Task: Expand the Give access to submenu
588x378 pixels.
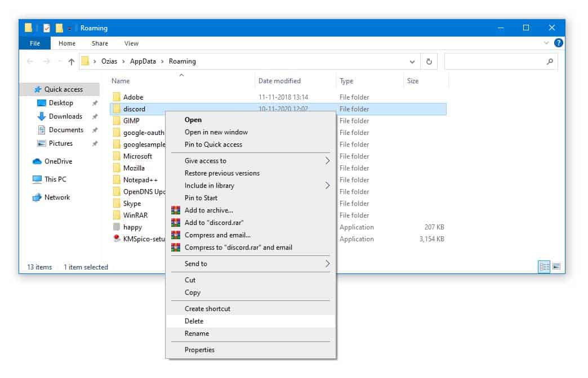Action: 327,161
